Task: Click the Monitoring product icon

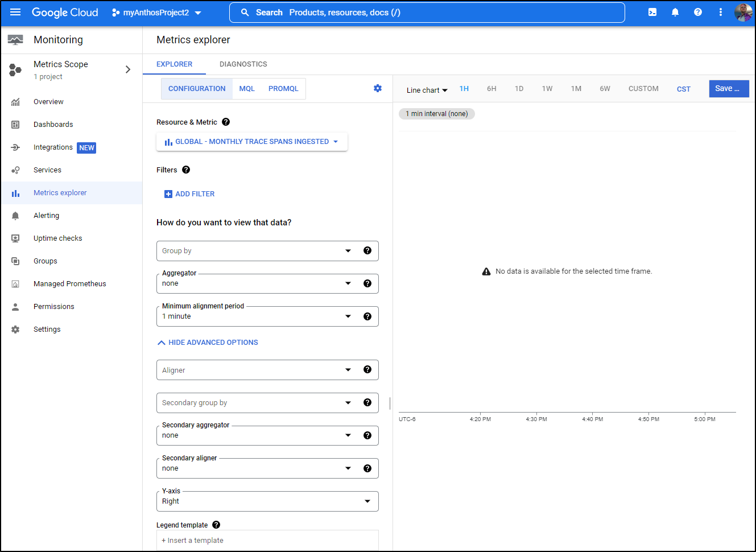Action: point(15,40)
